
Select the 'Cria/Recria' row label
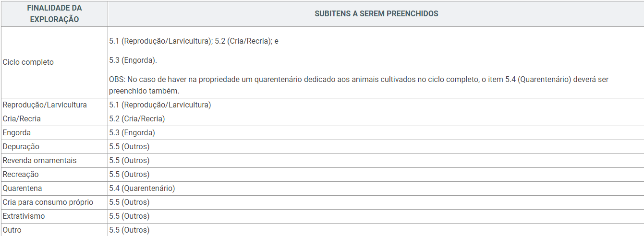pos(22,118)
